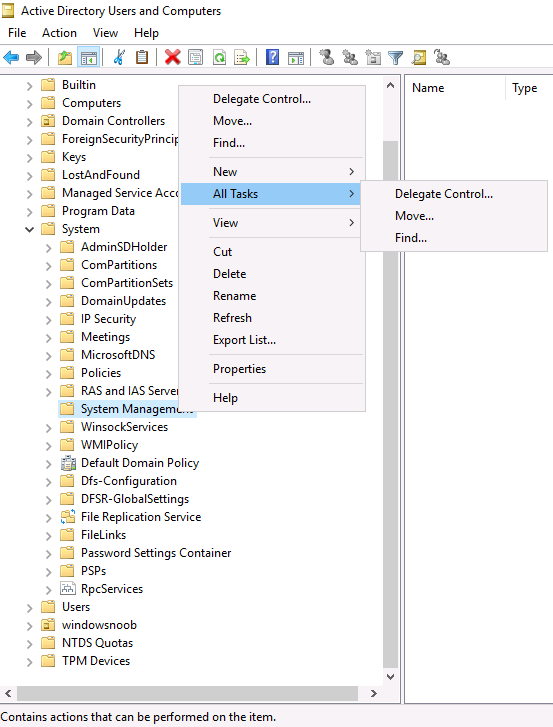Open the Action menu

[59, 33]
